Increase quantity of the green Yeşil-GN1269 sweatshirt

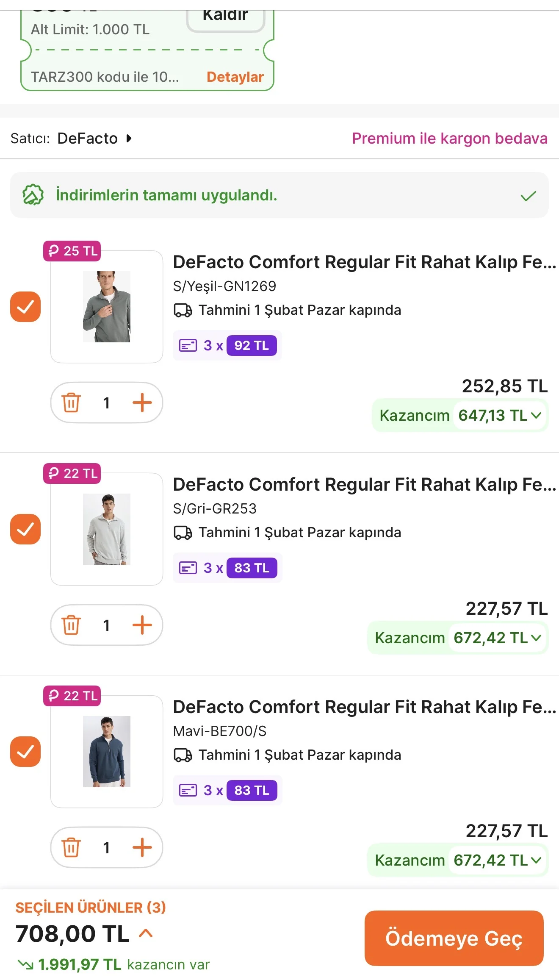[x=142, y=403]
